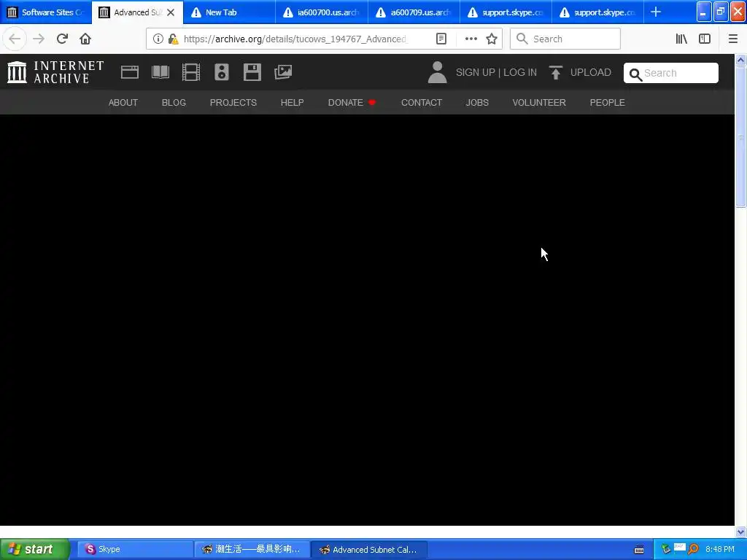
Task: Click the Firefox search box
Action: tap(565, 39)
